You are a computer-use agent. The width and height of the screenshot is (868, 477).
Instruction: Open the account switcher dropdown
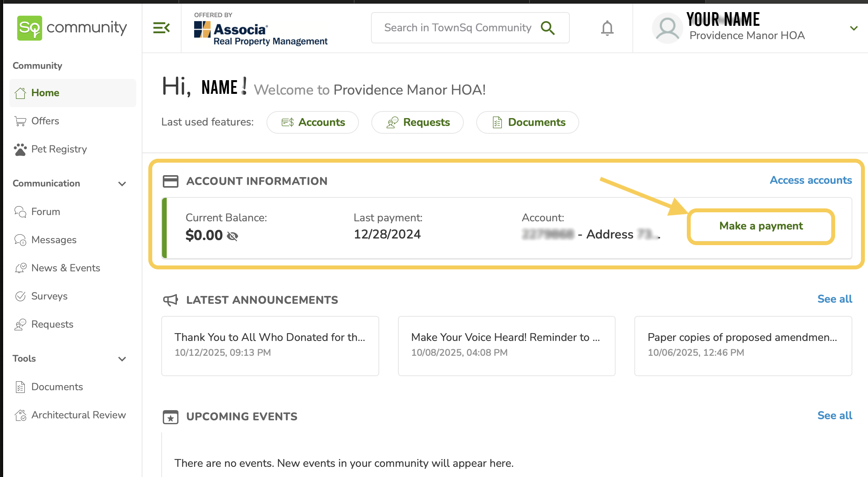[854, 28]
